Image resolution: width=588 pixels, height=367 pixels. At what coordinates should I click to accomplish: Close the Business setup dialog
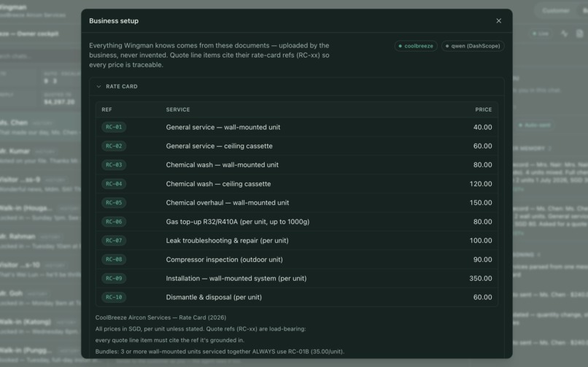click(x=498, y=21)
